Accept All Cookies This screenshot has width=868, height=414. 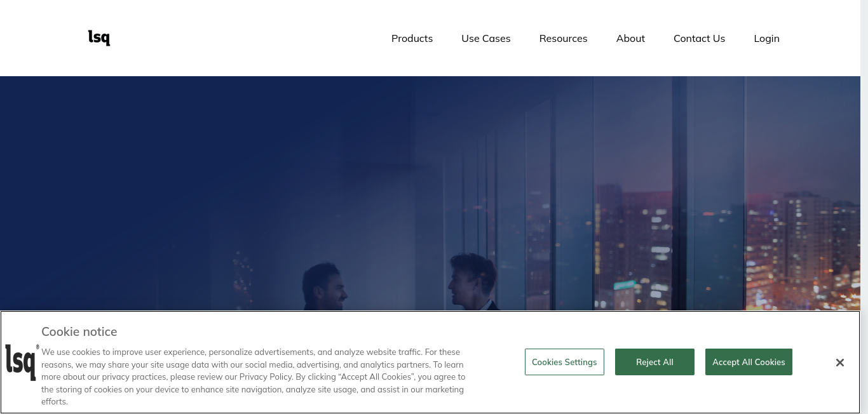(749, 362)
